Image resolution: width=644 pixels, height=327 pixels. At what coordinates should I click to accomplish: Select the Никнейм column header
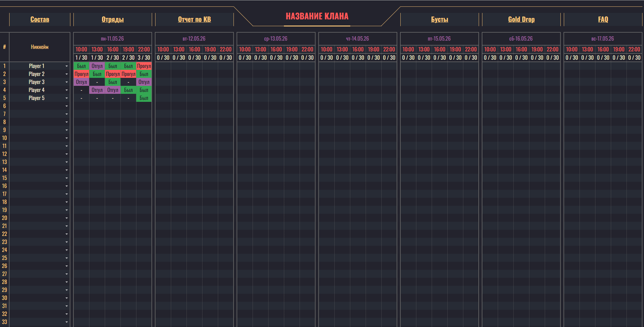pyautogui.click(x=40, y=47)
